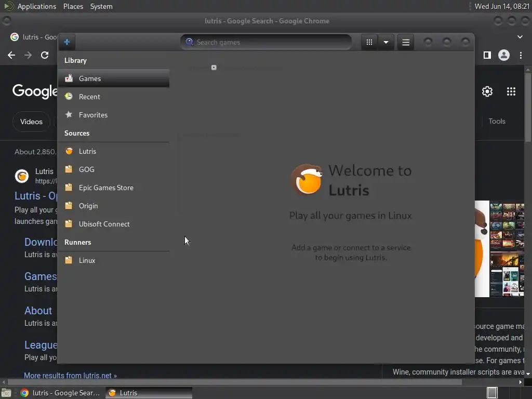Open the Applications menu in top panel
The height and width of the screenshot is (399, 532).
click(37, 6)
